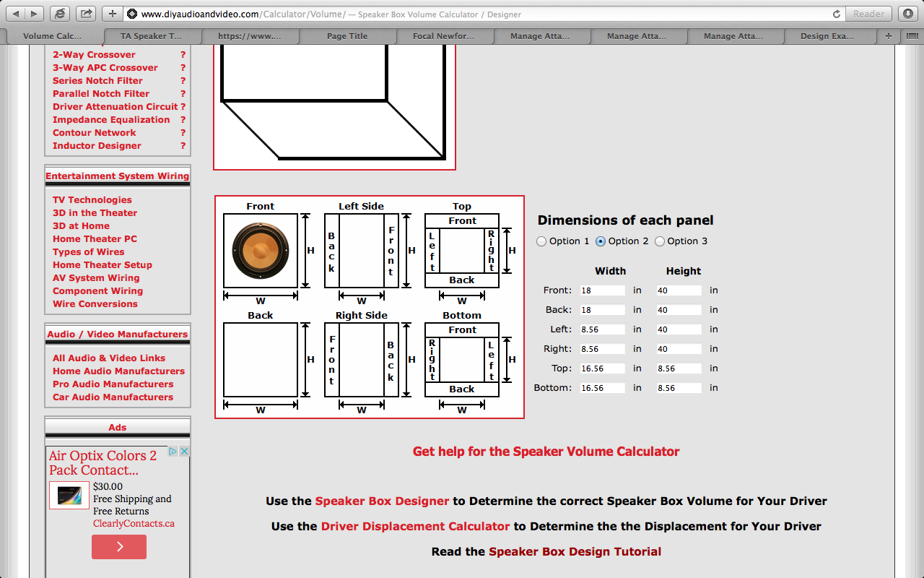Open the Series Notch Filter link
924x578 pixels.
click(x=97, y=81)
